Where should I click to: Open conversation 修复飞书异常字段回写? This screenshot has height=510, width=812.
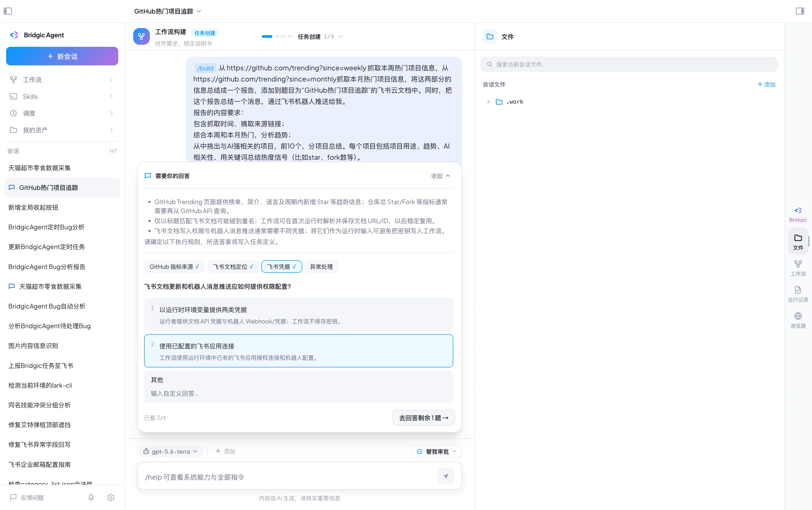click(x=62, y=444)
